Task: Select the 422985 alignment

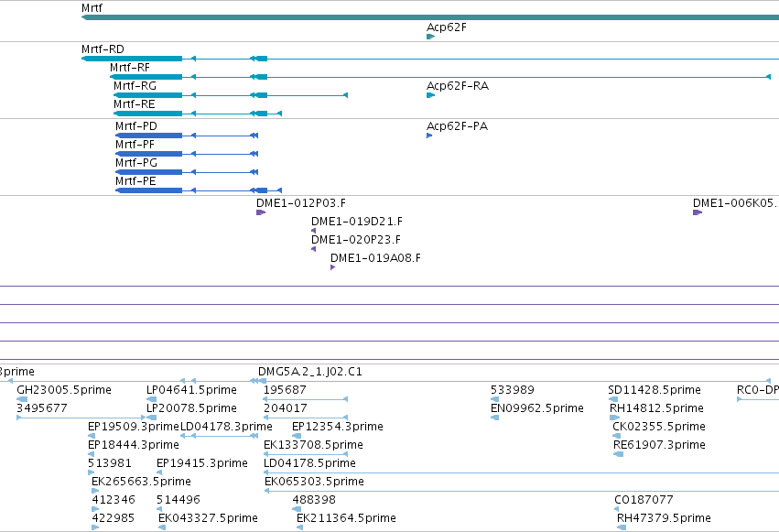Action: point(95,527)
